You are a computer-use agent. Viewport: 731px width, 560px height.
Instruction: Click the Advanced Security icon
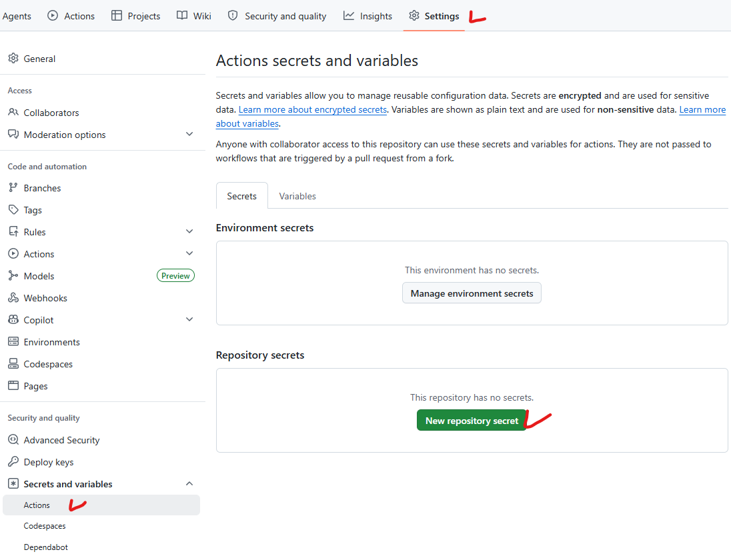click(13, 439)
